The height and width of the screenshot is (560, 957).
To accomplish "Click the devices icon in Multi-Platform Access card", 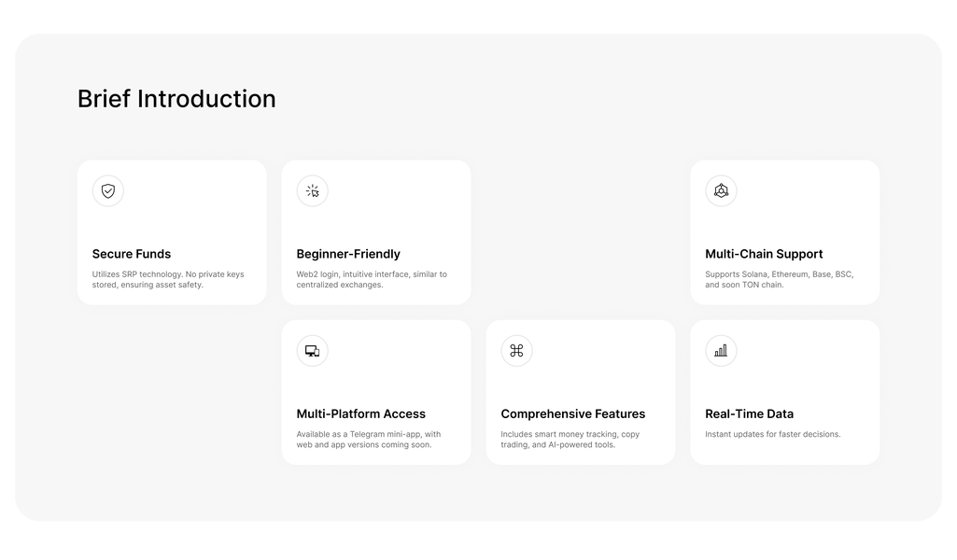I will (x=313, y=351).
